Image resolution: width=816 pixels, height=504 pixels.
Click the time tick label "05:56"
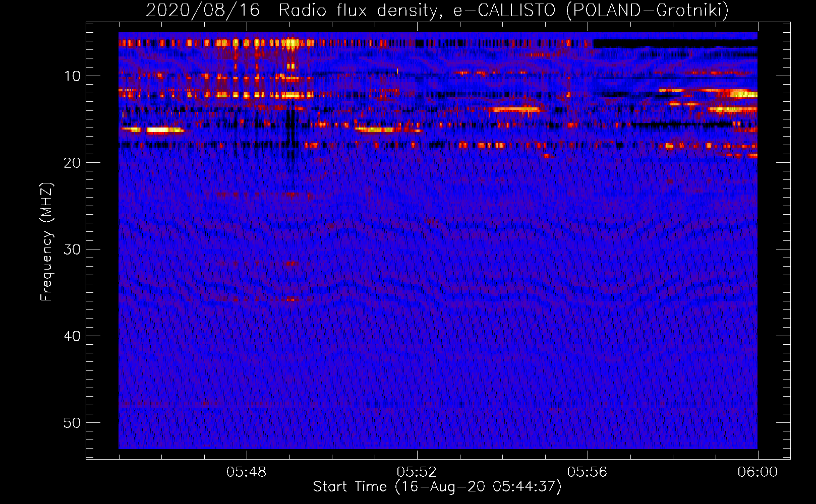coord(588,472)
